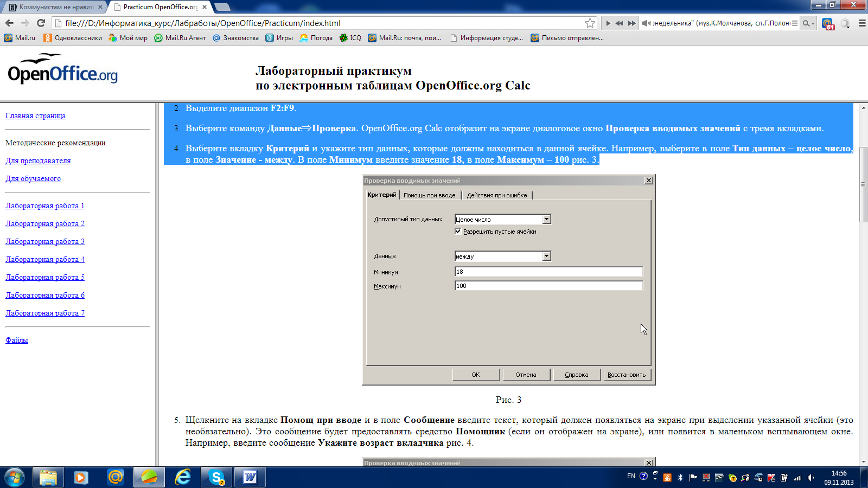Select the Действия при ошибке tab

(497, 195)
